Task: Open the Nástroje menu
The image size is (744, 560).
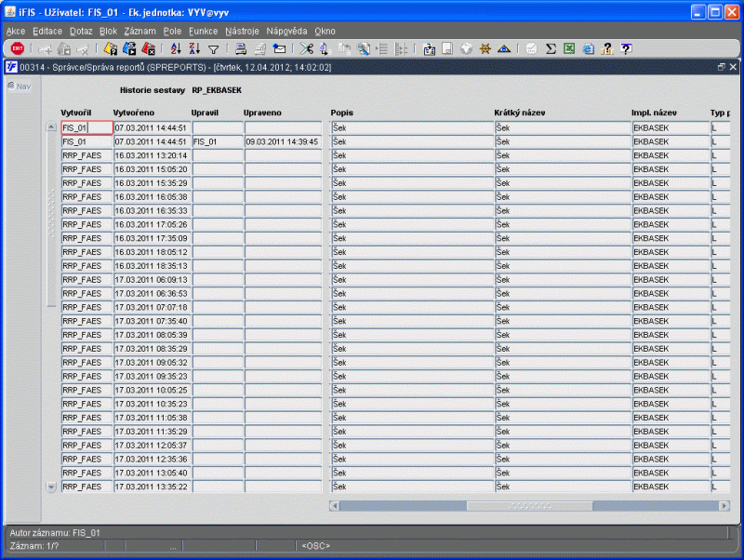Action: tap(242, 31)
